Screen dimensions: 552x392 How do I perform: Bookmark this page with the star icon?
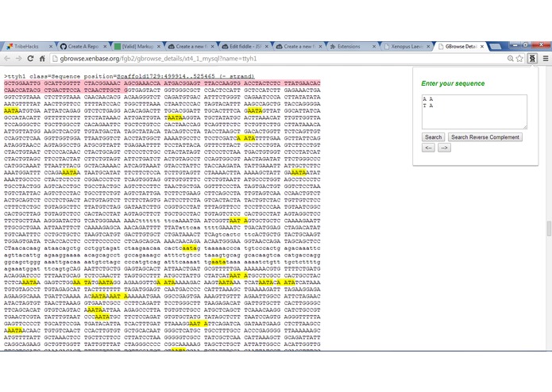point(519,59)
